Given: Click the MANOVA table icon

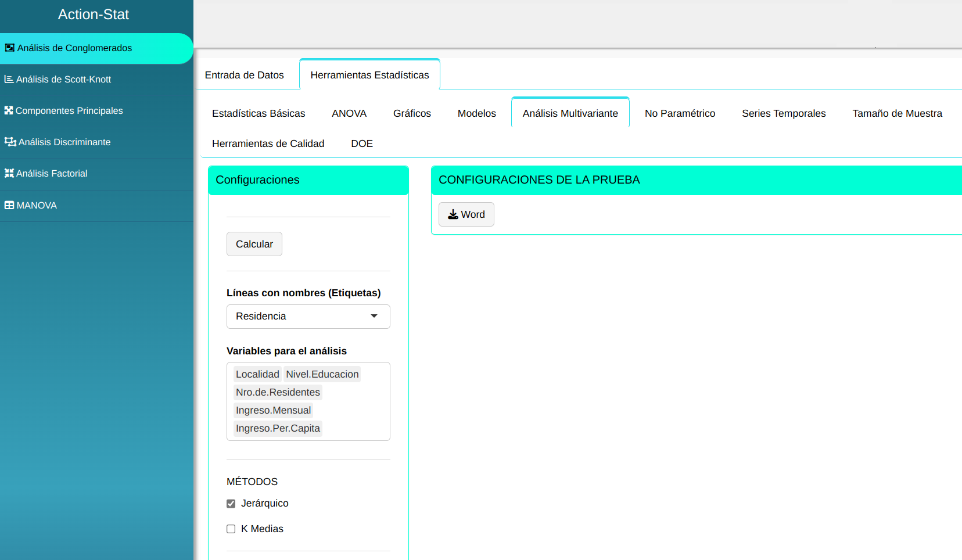Looking at the screenshot, I should pos(9,205).
